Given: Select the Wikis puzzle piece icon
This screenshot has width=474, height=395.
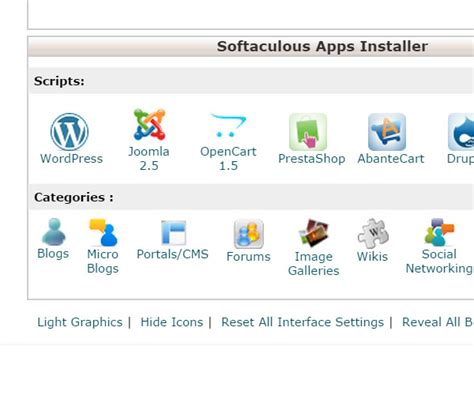Looking at the screenshot, I should (x=373, y=233).
